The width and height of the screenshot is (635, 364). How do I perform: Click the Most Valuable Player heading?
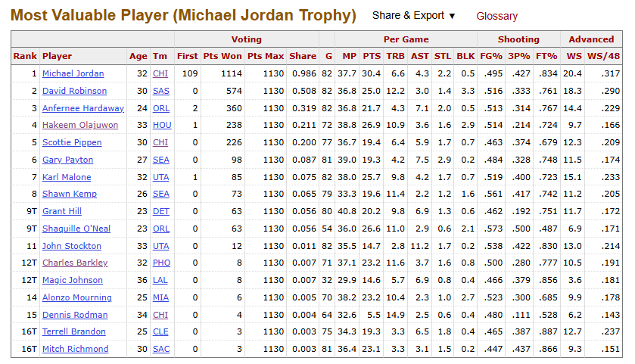[183, 15]
